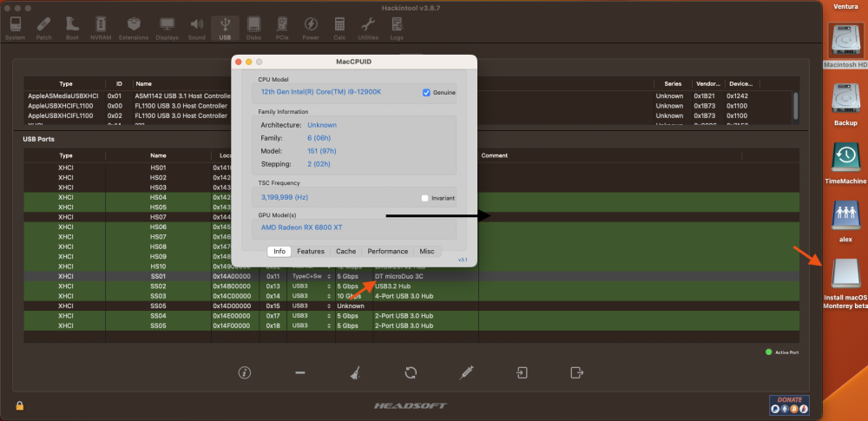Open the System section in Hackintool toolbar
868x421 pixels.
15,29
